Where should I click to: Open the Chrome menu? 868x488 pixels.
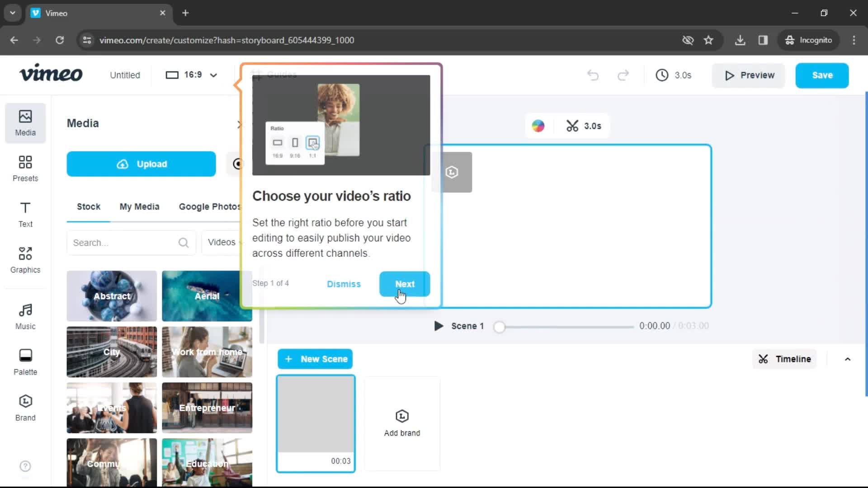(854, 40)
